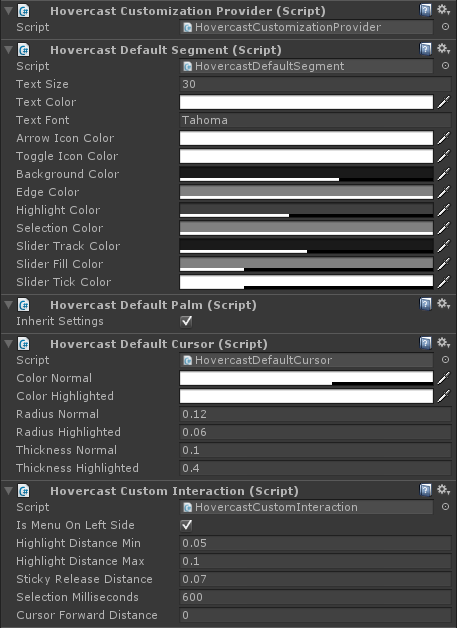Open help for Hovercast Default Segment
This screenshot has width=457, height=628.
coord(425,49)
